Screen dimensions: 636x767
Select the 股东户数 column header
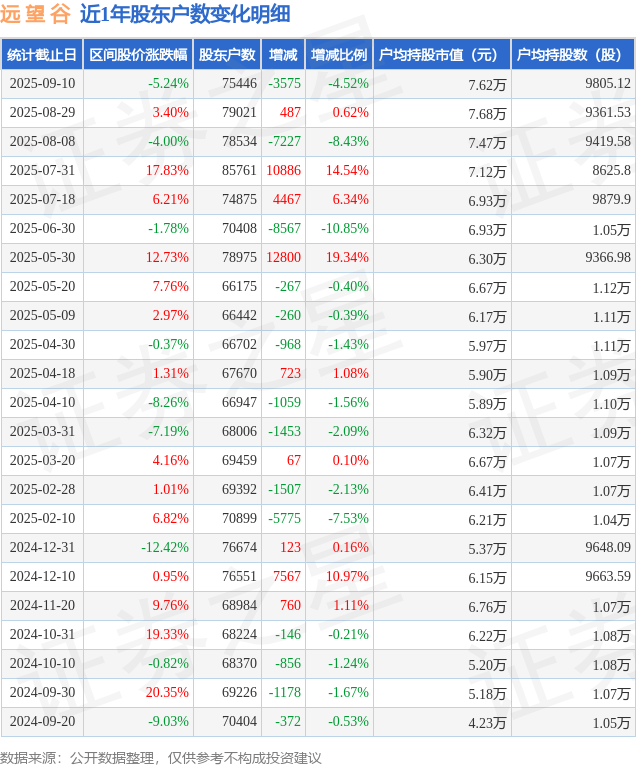coord(227,55)
